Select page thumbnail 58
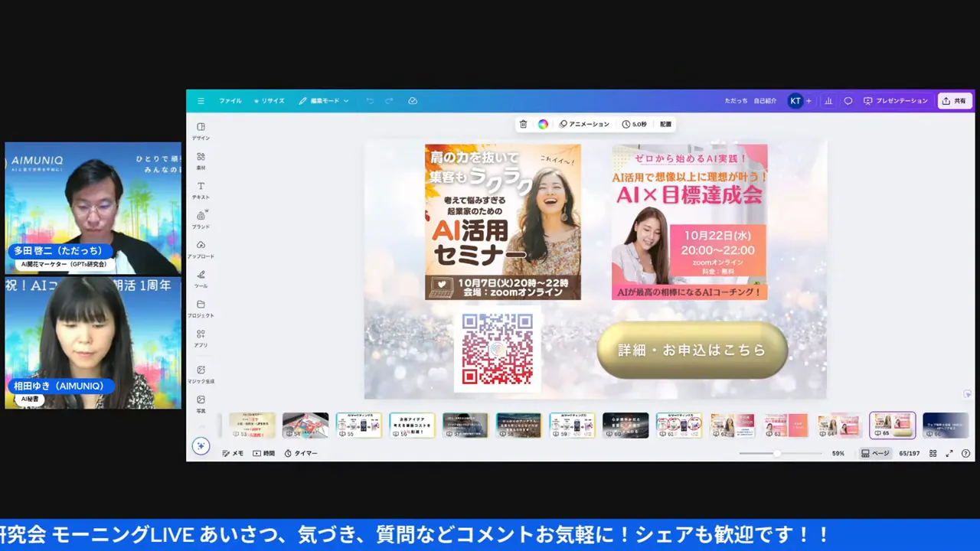The image size is (980, 551). click(518, 425)
